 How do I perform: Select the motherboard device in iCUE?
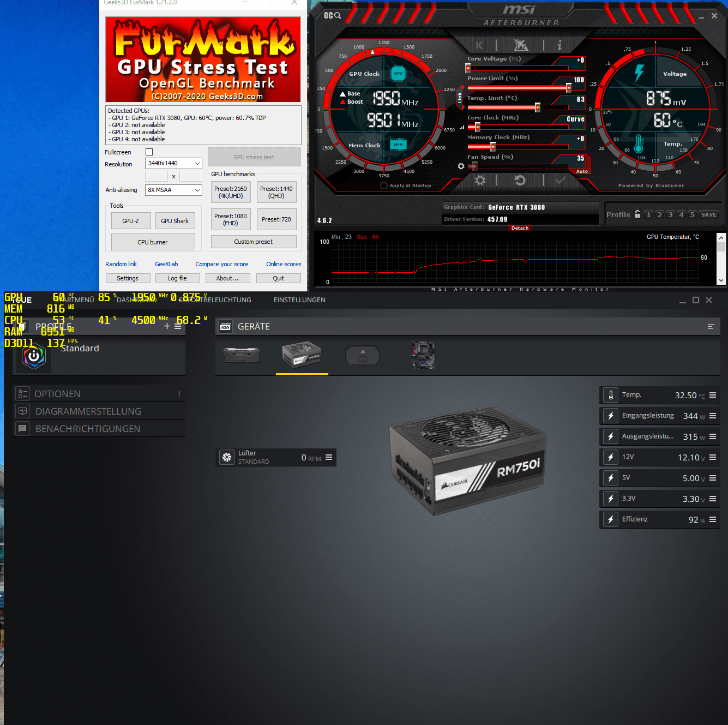click(x=423, y=355)
